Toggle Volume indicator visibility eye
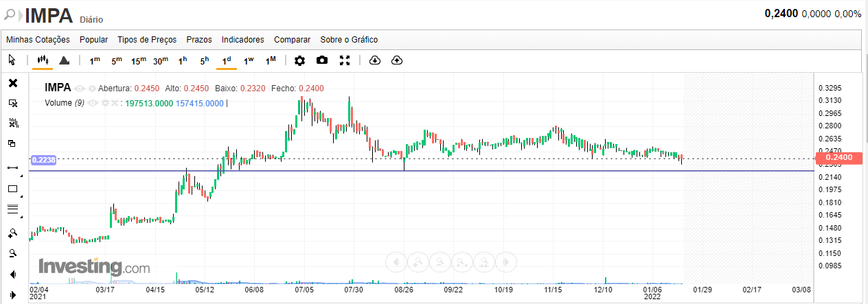This screenshot has width=868, height=304. (x=93, y=103)
